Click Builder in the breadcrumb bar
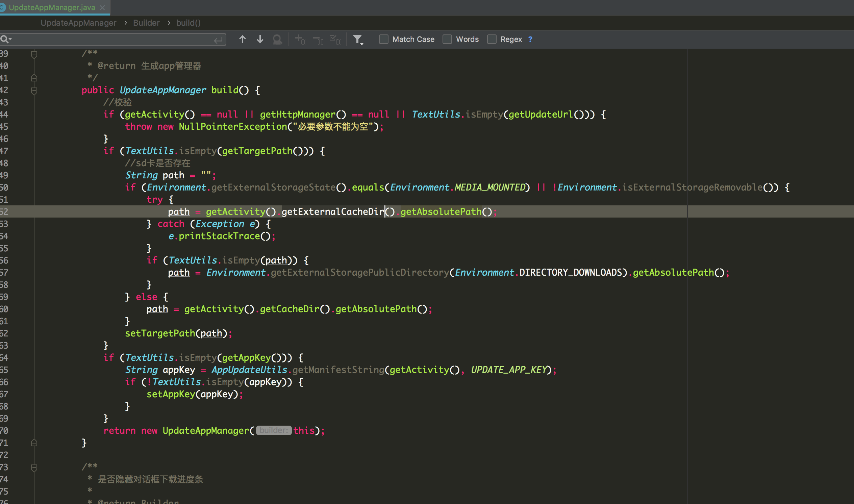 (146, 23)
